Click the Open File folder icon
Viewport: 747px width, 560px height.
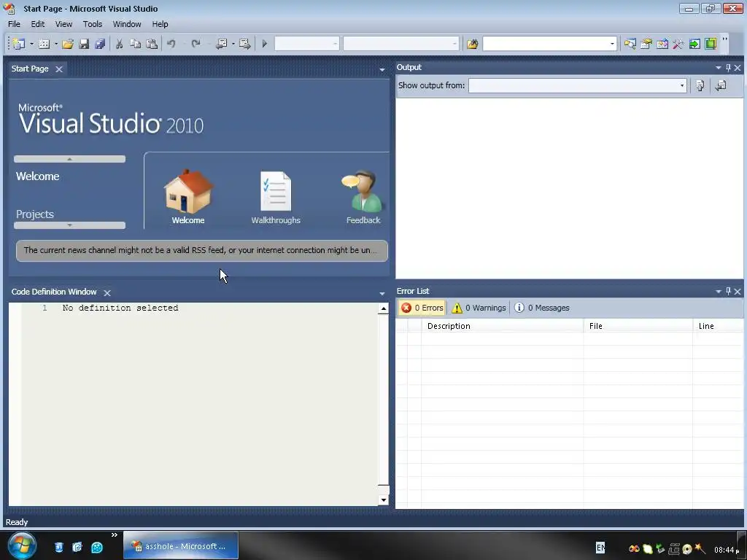[x=68, y=44]
